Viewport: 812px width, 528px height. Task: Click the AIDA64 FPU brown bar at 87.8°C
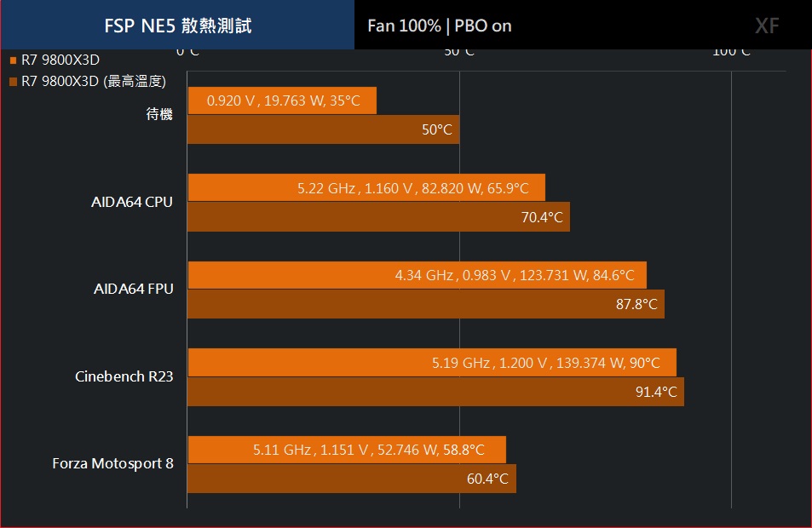(426, 304)
